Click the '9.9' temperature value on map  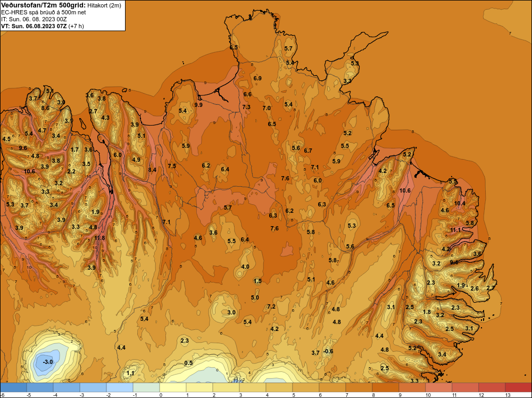click(x=198, y=105)
